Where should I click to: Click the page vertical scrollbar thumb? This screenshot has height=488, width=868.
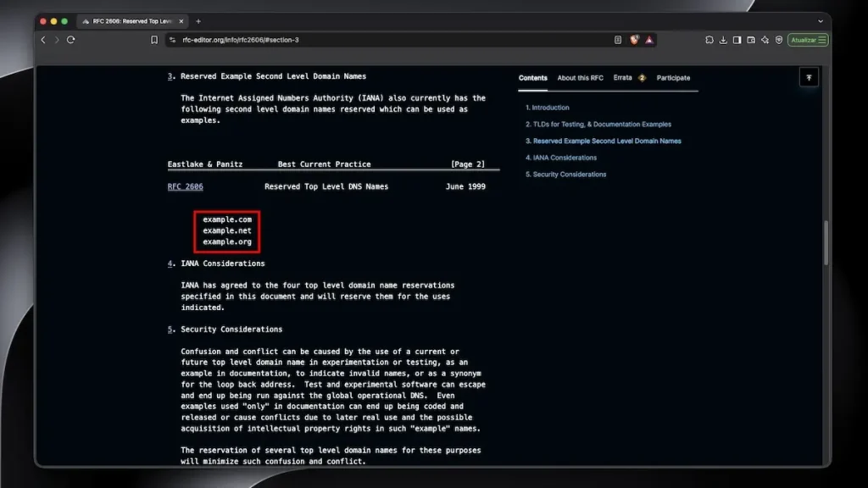pos(826,242)
